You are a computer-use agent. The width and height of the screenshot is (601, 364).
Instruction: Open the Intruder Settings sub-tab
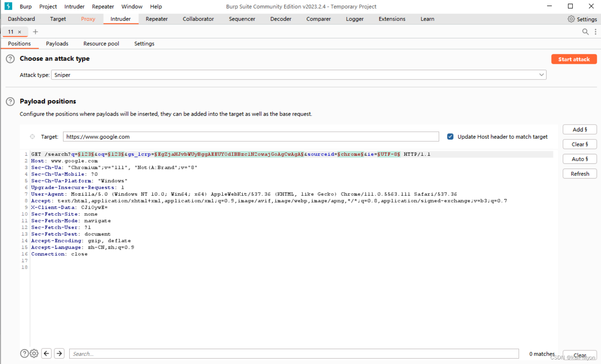(x=144, y=44)
